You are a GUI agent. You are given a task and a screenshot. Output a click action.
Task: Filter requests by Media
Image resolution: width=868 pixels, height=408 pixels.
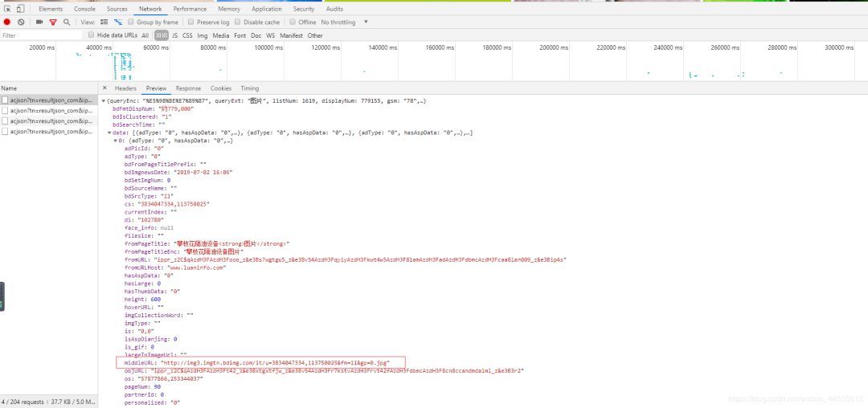(221, 35)
